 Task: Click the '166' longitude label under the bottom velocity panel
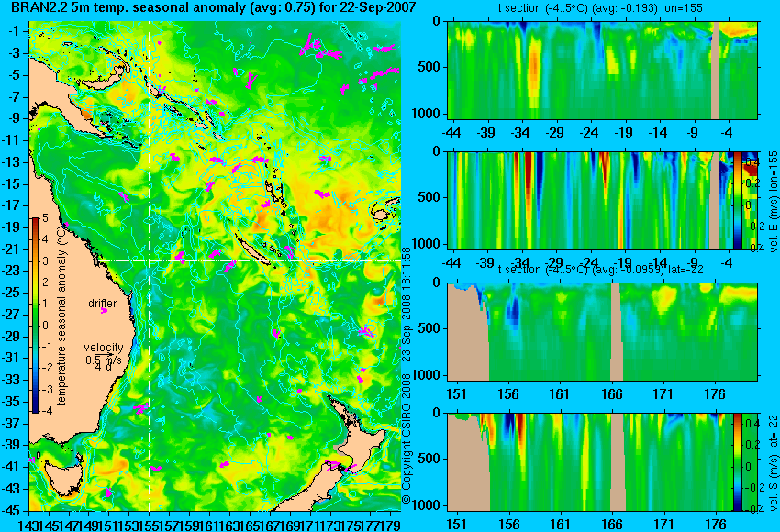(611, 525)
